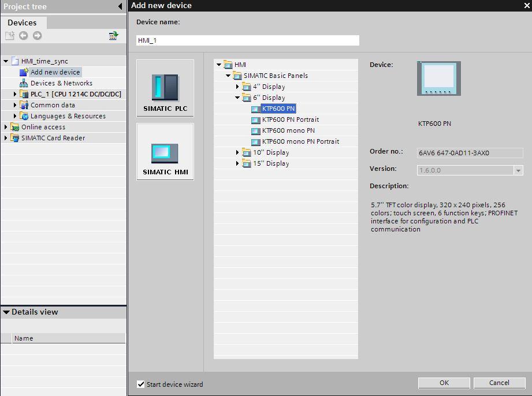Open Devices & Networks in project tree
This screenshot has width=532, height=396.
pos(61,83)
